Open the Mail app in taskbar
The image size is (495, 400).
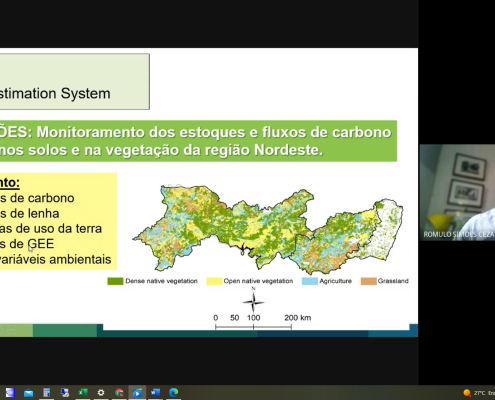pos(29,393)
